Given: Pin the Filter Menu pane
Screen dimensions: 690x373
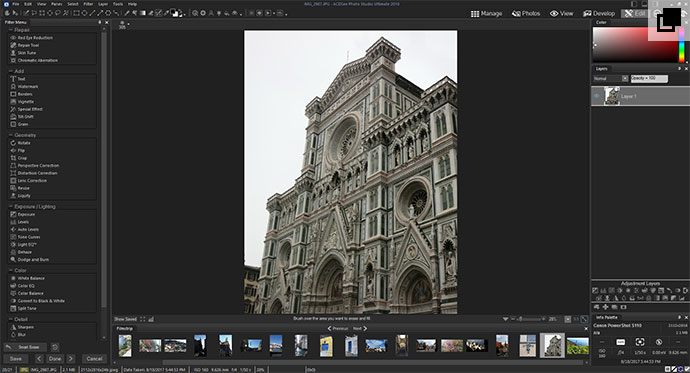Looking at the screenshot, I should (100, 22).
